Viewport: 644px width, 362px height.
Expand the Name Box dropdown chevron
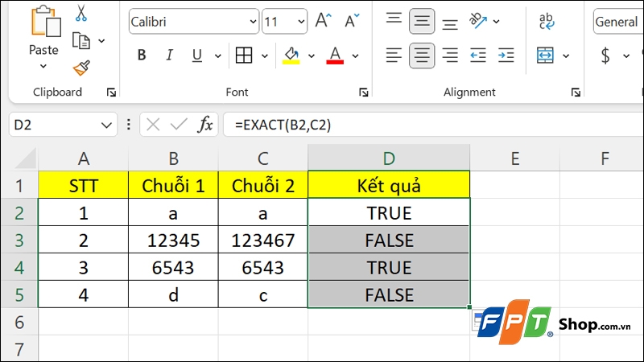click(x=106, y=125)
